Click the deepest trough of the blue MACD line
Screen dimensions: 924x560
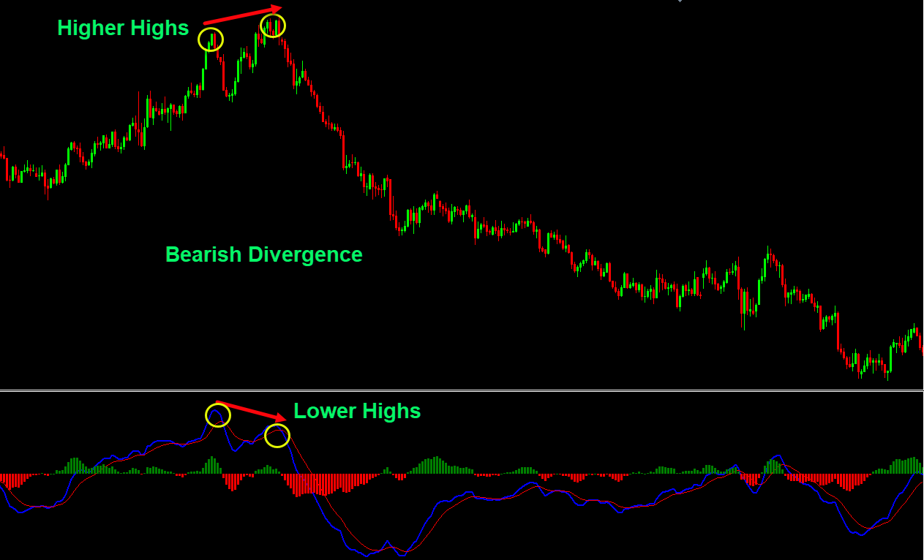pyautogui.click(x=373, y=553)
